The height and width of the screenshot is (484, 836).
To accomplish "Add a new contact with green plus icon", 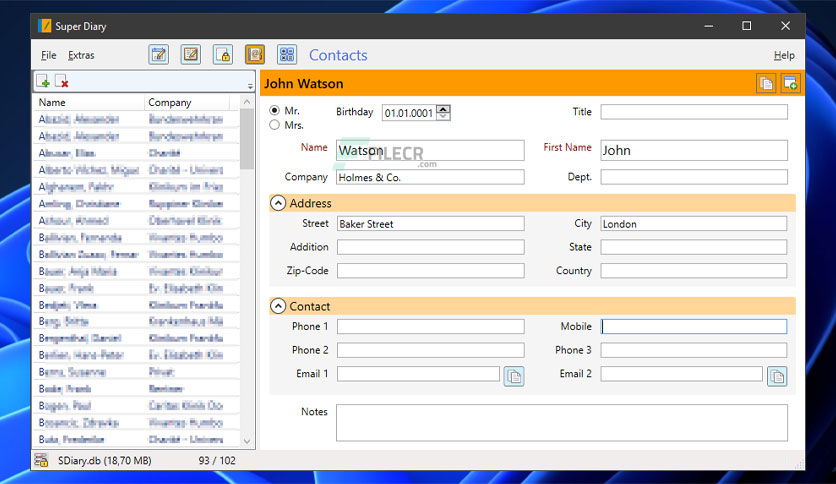I will tap(43, 81).
